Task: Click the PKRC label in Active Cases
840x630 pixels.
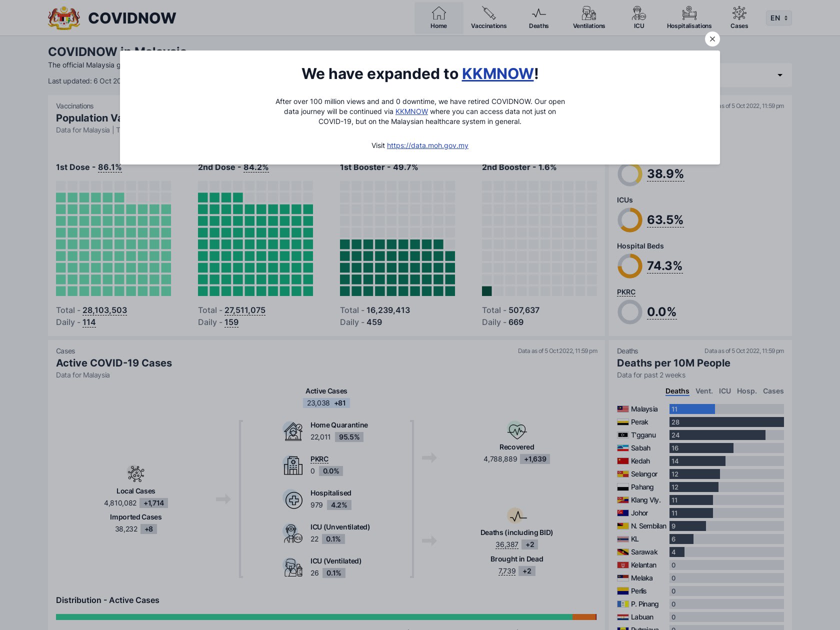Action: (x=319, y=459)
